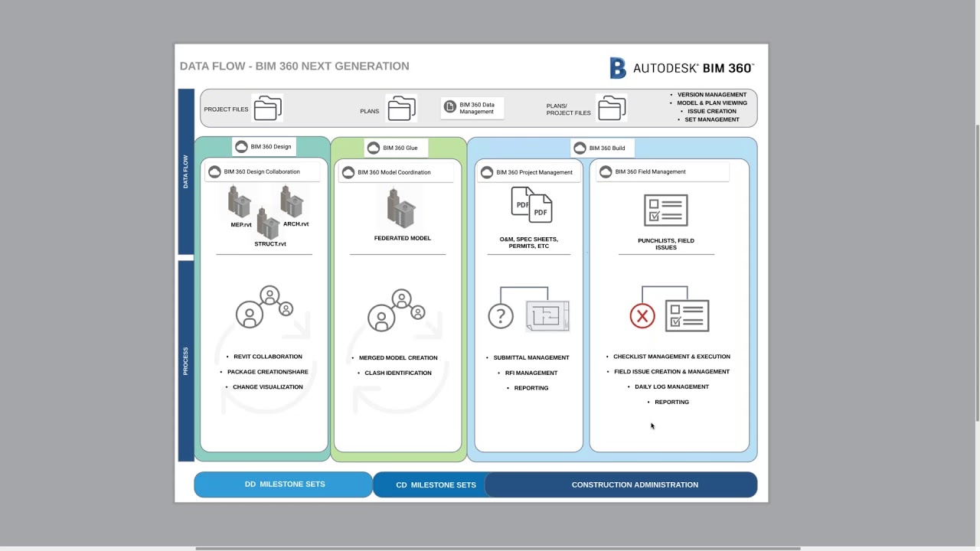Click the 'O&M, Spec Sheets, Permits, Etc' caption
Viewport: 980px width, 551px height.
(528, 243)
